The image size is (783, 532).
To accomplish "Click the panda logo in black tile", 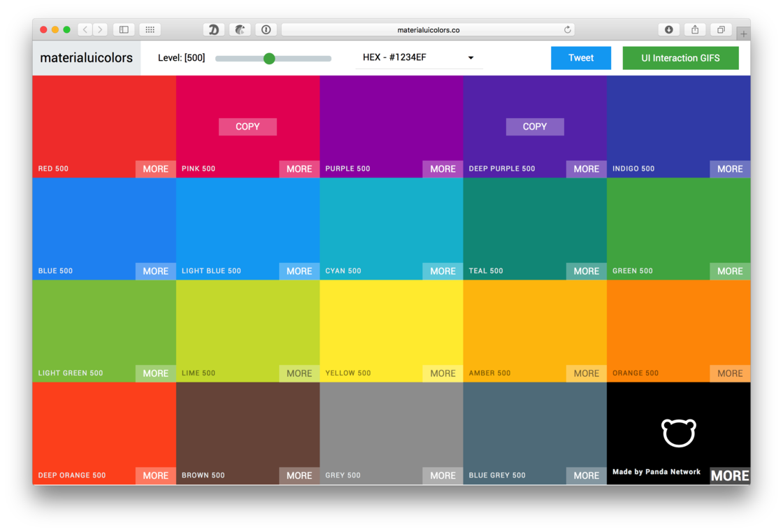I will click(x=679, y=433).
